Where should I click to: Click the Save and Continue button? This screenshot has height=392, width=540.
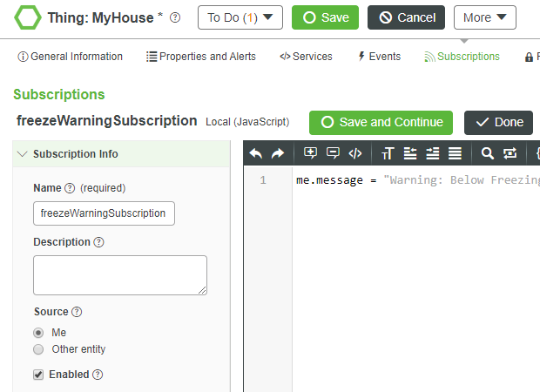(381, 122)
